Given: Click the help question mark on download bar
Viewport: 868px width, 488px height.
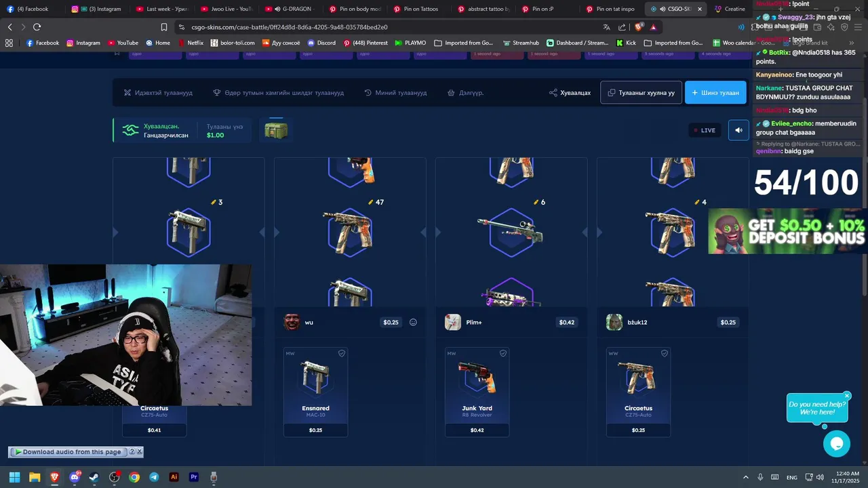Looking at the screenshot, I should point(132,451).
